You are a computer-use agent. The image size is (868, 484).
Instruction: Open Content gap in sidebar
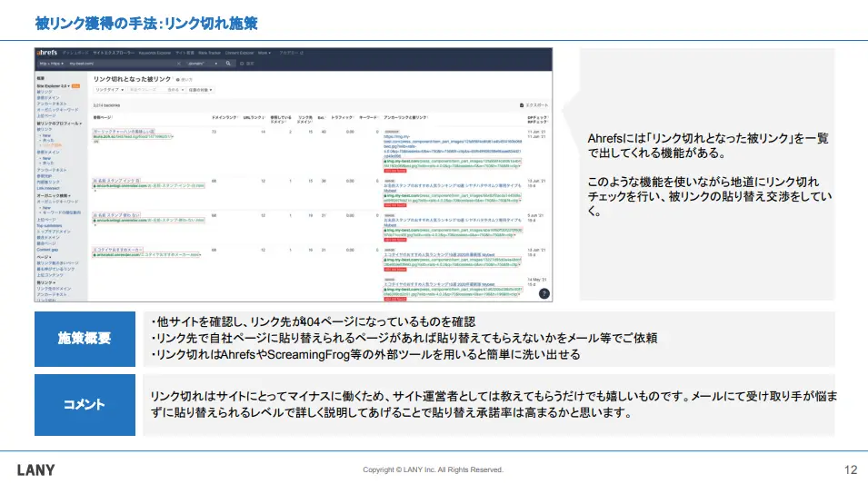click(47, 250)
